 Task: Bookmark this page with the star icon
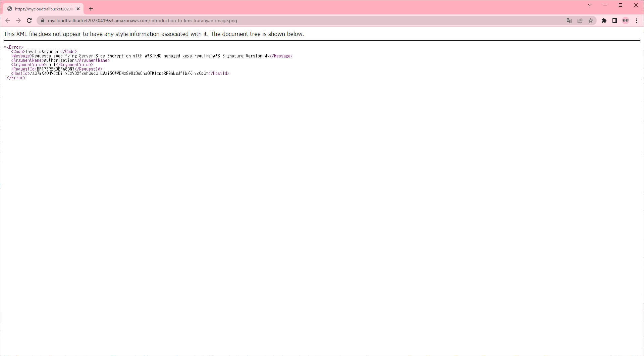tap(591, 20)
